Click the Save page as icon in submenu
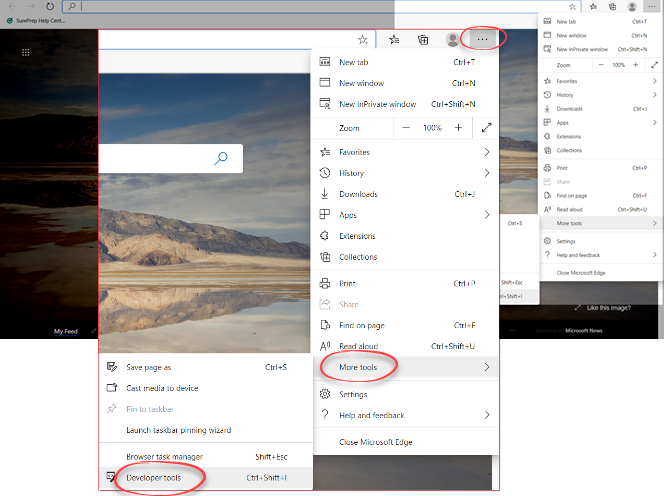Image resolution: width=664 pixels, height=496 pixels. pyautogui.click(x=112, y=367)
